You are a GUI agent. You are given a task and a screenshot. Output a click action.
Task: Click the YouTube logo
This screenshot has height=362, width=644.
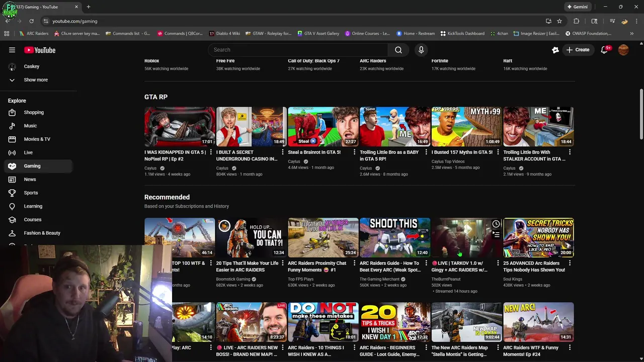pyautogui.click(x=40, y=50)
